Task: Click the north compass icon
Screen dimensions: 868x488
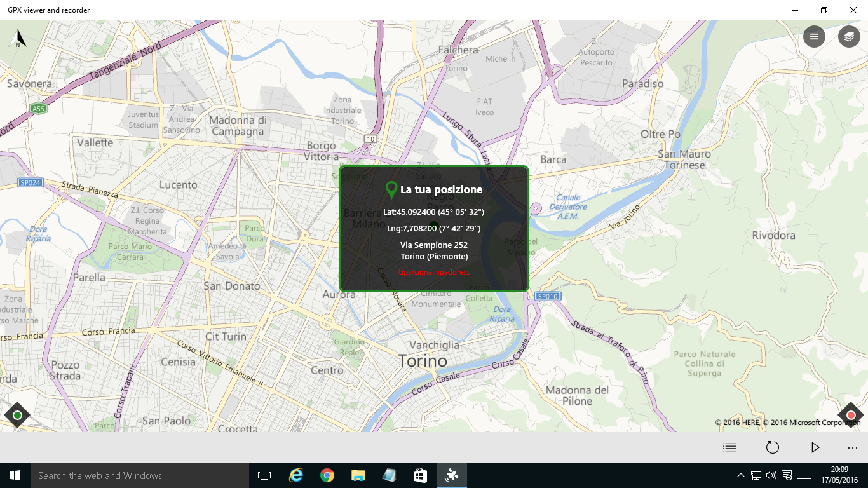Action: coord(18,38)
